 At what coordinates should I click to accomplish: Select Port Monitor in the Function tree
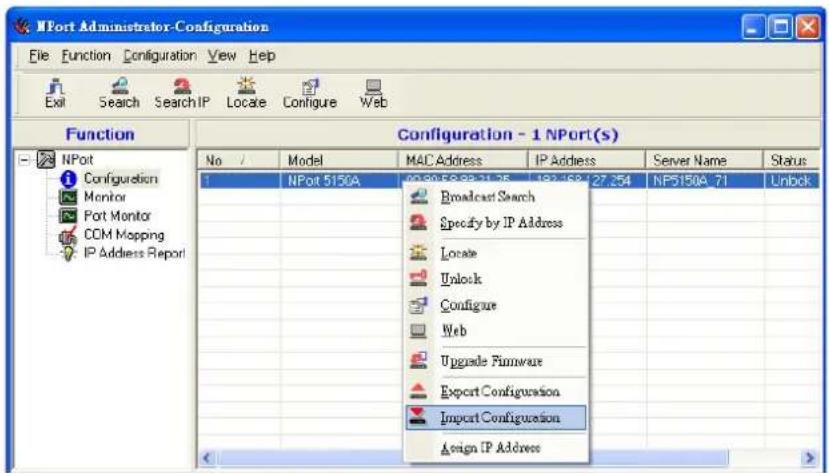117,216
